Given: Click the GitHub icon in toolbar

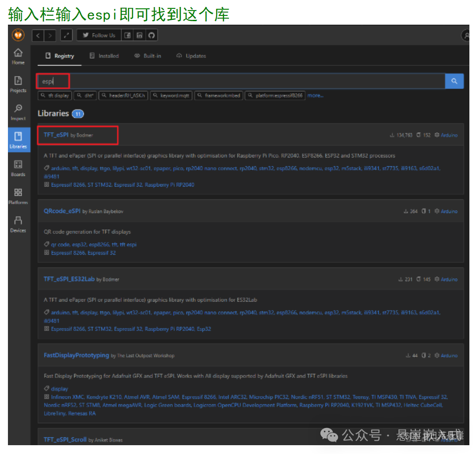Looking at the screenshot, I should pos(152,35).
